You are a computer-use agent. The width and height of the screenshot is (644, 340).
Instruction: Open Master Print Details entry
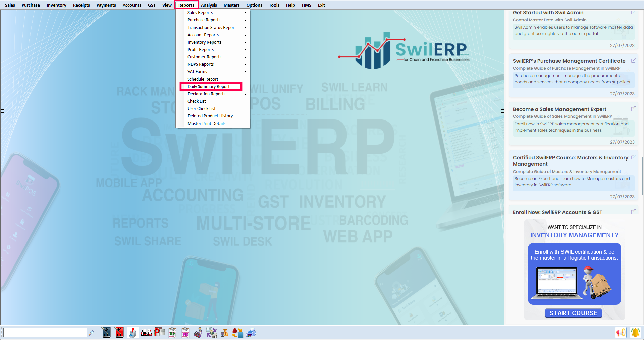pyautogui.click(x=213, y=124)
